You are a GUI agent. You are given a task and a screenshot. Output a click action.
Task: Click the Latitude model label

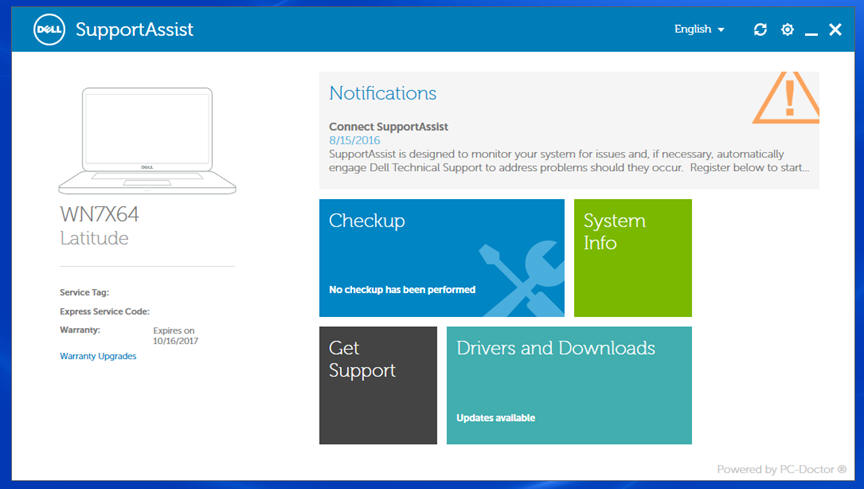[x=94, y=238]
